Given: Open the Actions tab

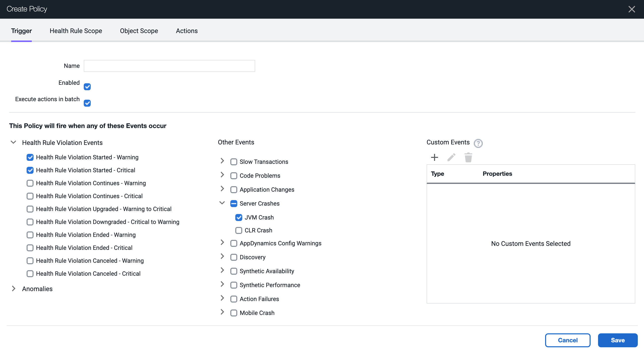Looking at the screenshot, I should (187, 31).
